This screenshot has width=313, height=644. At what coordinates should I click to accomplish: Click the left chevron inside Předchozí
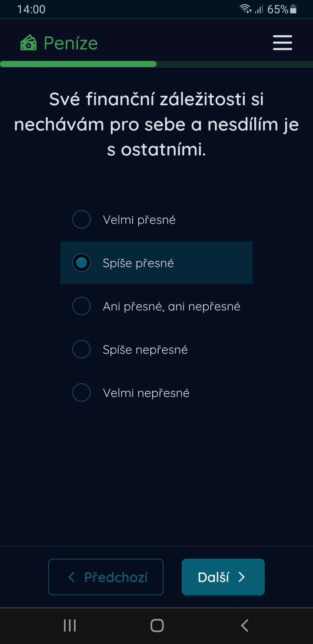click(x=71, y=577)
